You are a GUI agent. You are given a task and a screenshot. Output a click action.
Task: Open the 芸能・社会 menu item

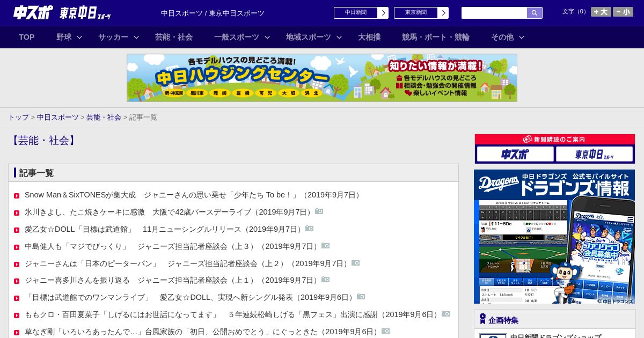tap(174, 37)
